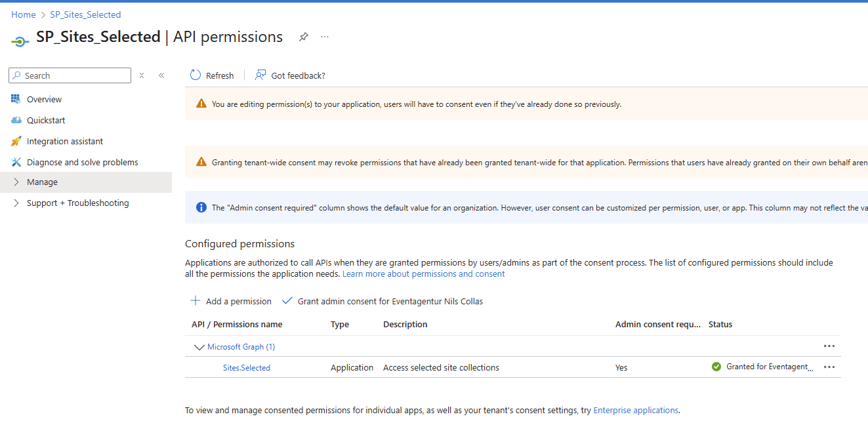This screenshot has width=868, height=425.
Task: Open the Sites.Selected permission
Action: pyautogui.click(x=247, y=368)
